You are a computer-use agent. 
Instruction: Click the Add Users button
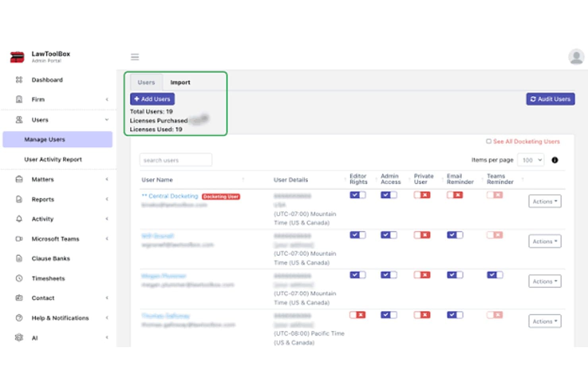point(153,99)
